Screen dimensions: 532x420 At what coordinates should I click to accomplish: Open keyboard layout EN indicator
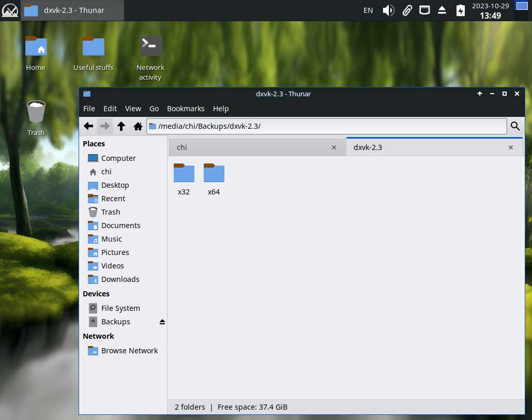(x=368, y=10)
